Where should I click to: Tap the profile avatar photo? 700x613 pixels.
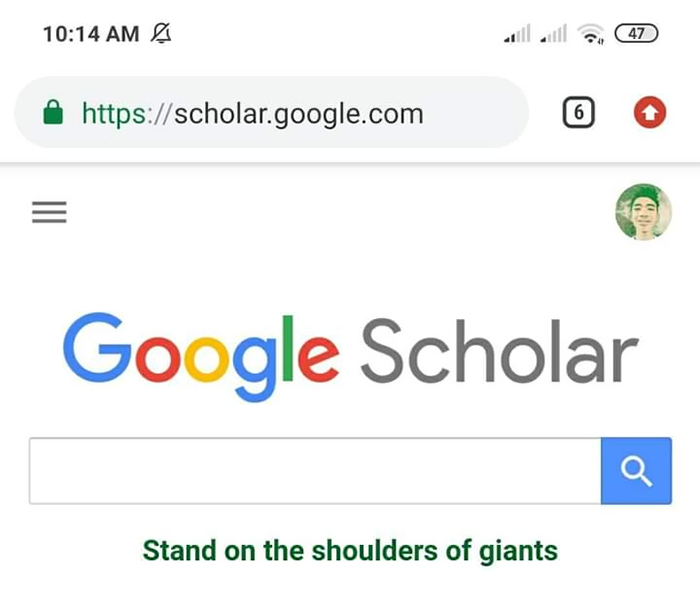pos(643,212)
